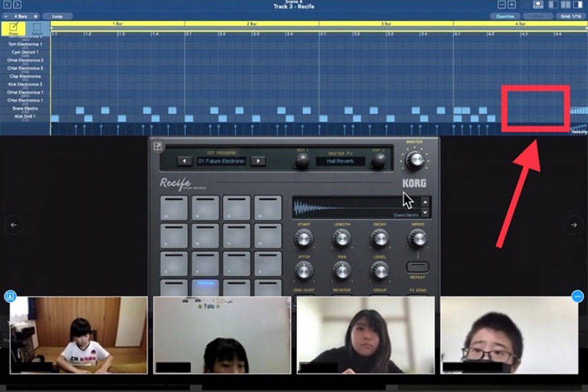Viewport: 588px width, 392px height.
Task: Toggle the Repeat button
Action: [x=417, y=268]
